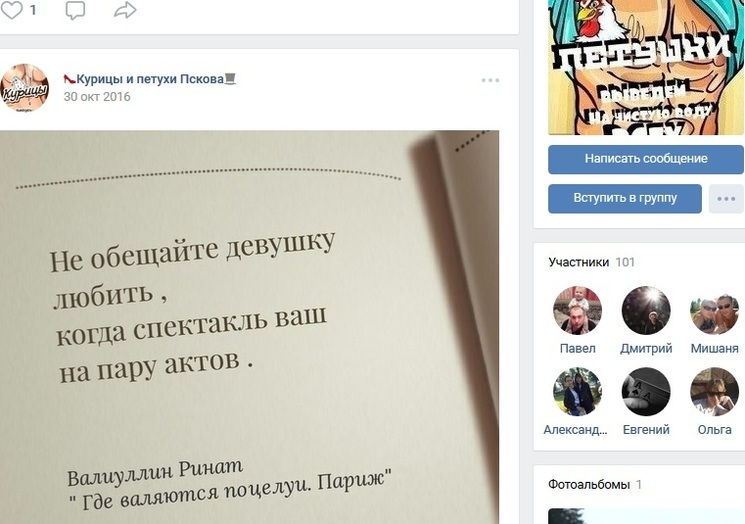Open post options three-dot menu
This screenshot has height=524, width=745.
point(490,80)
